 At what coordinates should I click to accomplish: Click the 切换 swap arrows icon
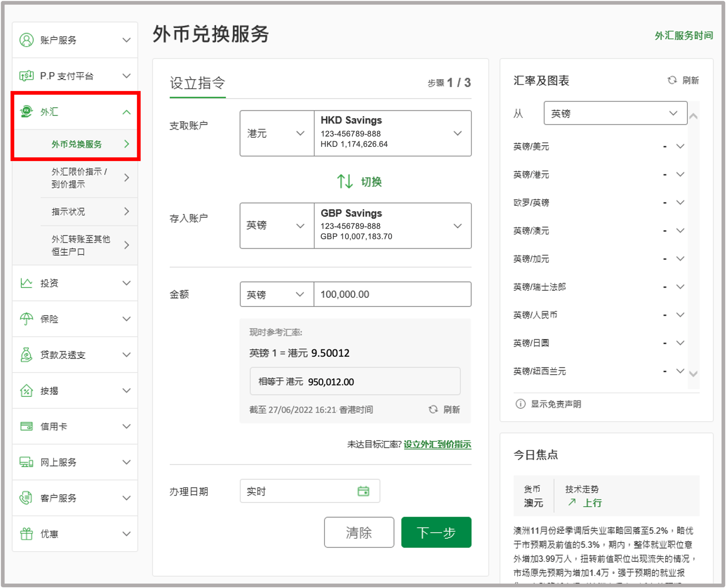(345, 181)
